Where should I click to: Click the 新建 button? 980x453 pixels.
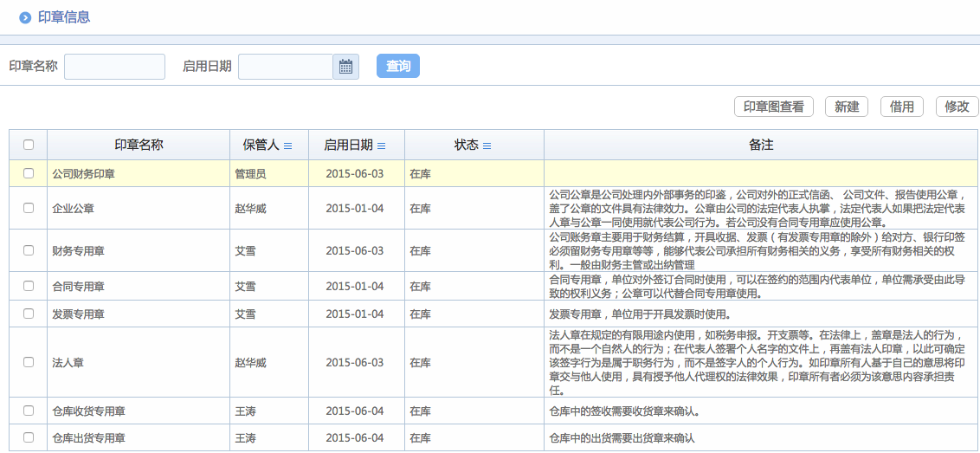coord(847,107)
